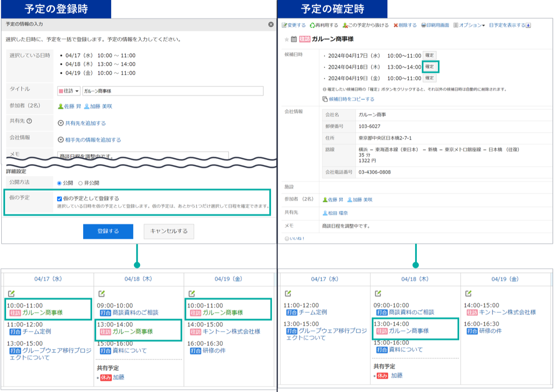
Task: Click add-event pencil icon under left 04/19
Action: (x=191, y=294)
